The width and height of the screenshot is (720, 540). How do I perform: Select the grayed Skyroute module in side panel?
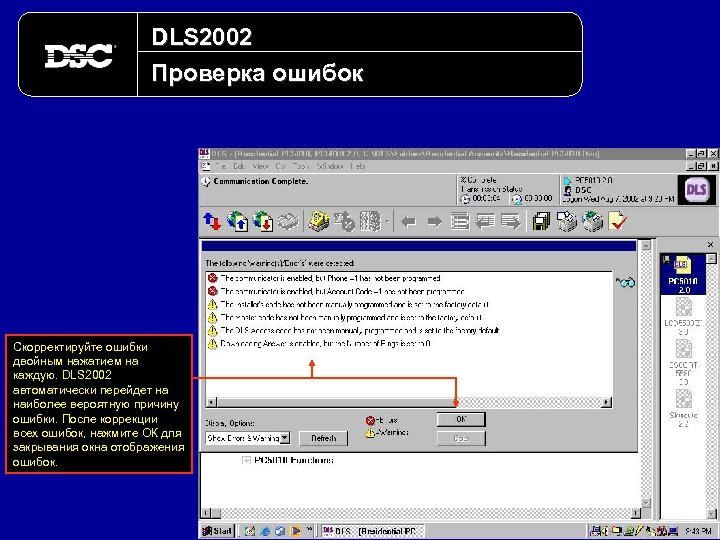pos(683,408)
